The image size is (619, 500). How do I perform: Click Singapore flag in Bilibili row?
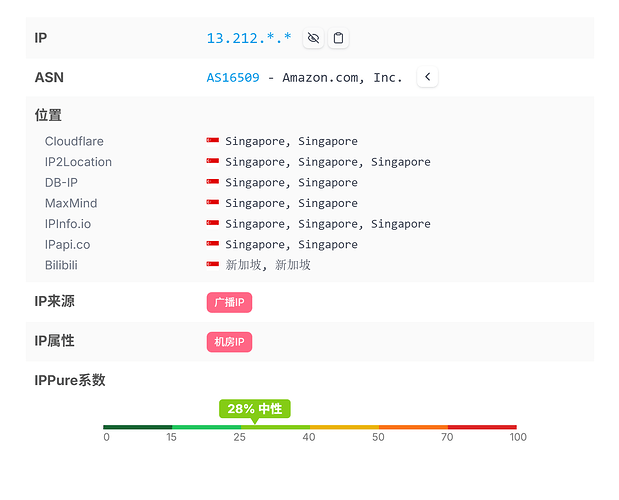[x=213, y=265]
